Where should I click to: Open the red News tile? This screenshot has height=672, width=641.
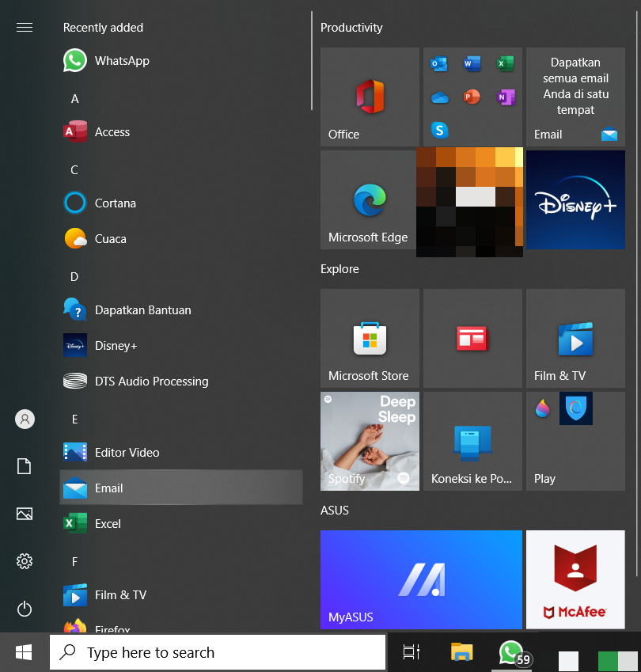point(472,338)
